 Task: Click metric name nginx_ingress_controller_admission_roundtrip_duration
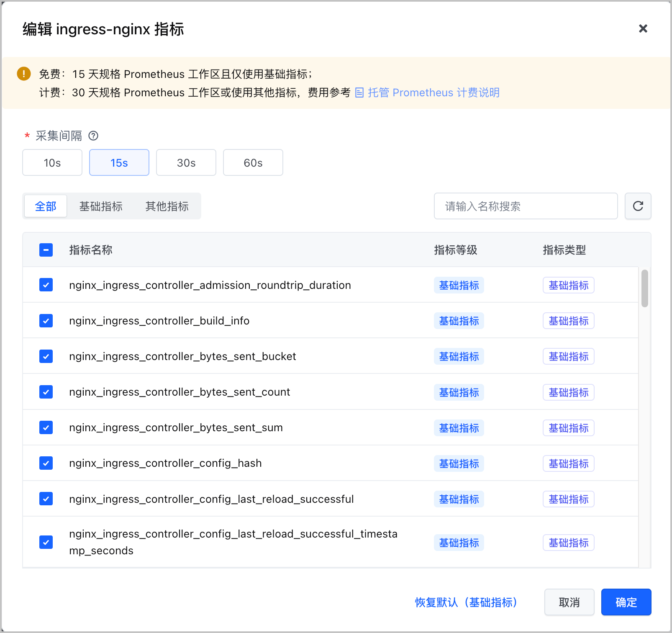click(x=210, y=285)
